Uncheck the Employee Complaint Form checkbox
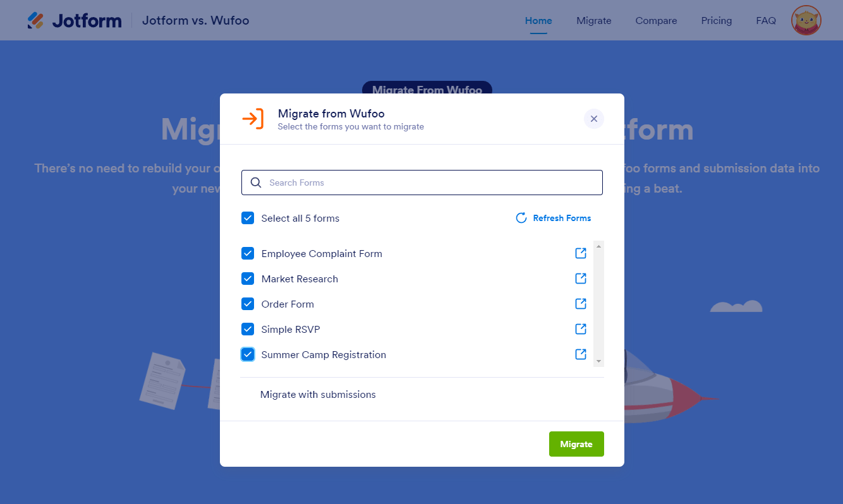 [x=248, y=253]
